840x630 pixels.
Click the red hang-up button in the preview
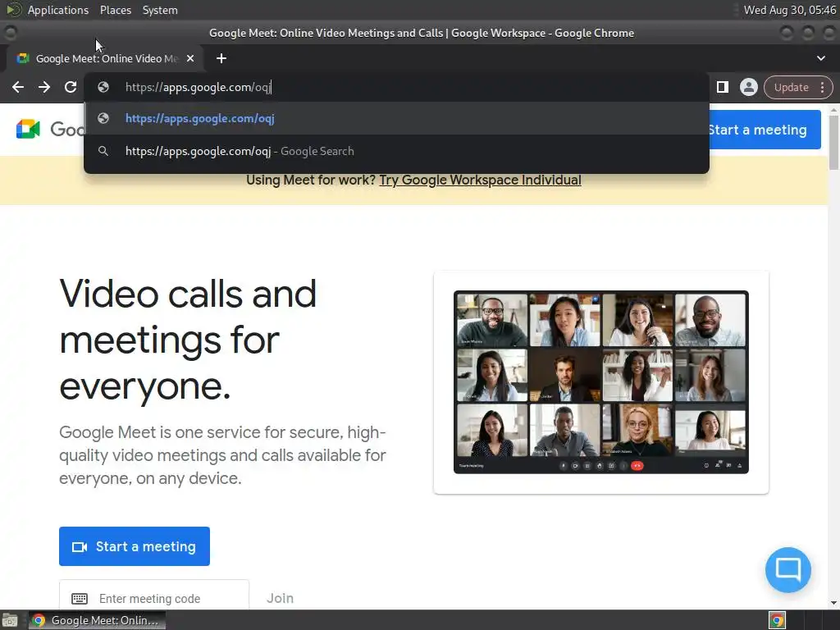pos(637,466)
